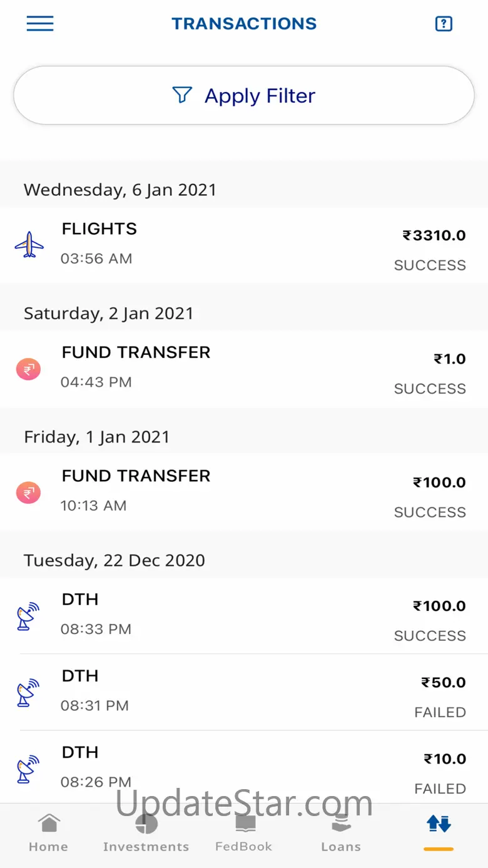This screenshot has width=488, height=868.
Task: Open the ₹3310.0 flights transaction
Action: pos(244,245)
